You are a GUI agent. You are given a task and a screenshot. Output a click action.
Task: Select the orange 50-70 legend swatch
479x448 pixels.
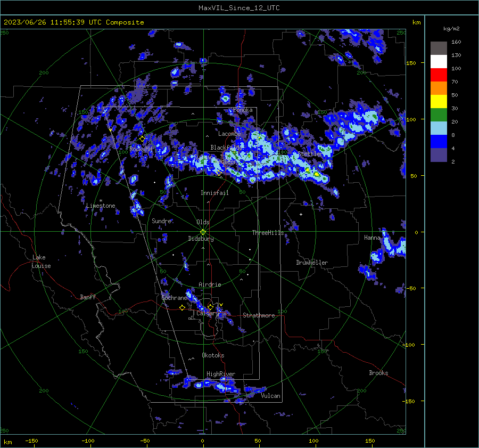point(439,88)
